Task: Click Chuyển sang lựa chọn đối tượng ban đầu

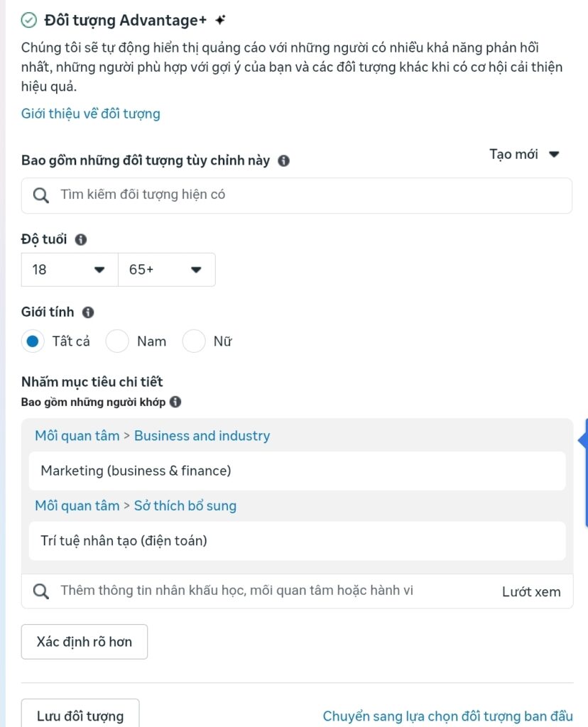Action: tap(447, 716)
